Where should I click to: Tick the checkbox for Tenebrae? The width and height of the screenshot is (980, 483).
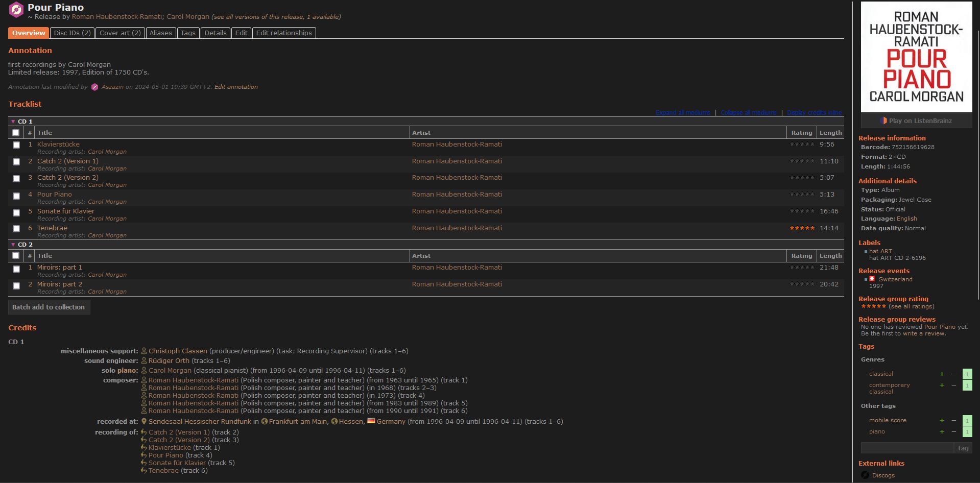pyautogui.click(x=16, y=229)
